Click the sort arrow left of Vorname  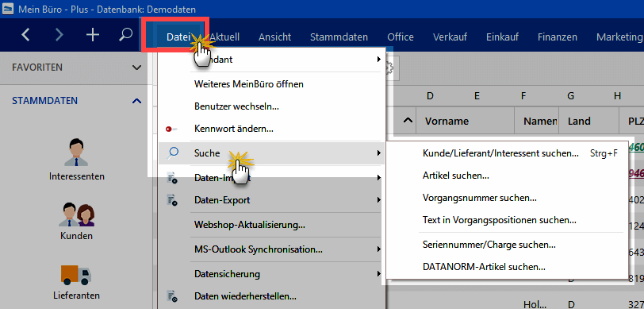coord(408,121)
